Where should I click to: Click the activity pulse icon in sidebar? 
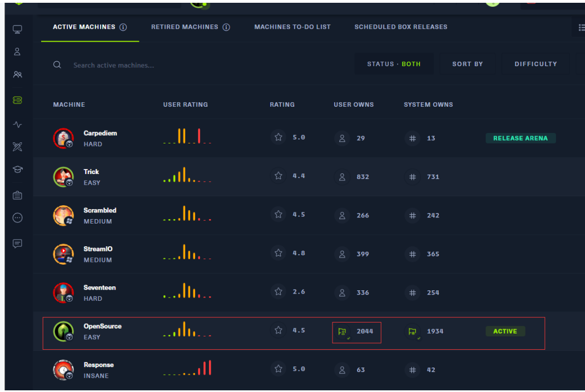[17, 125]
